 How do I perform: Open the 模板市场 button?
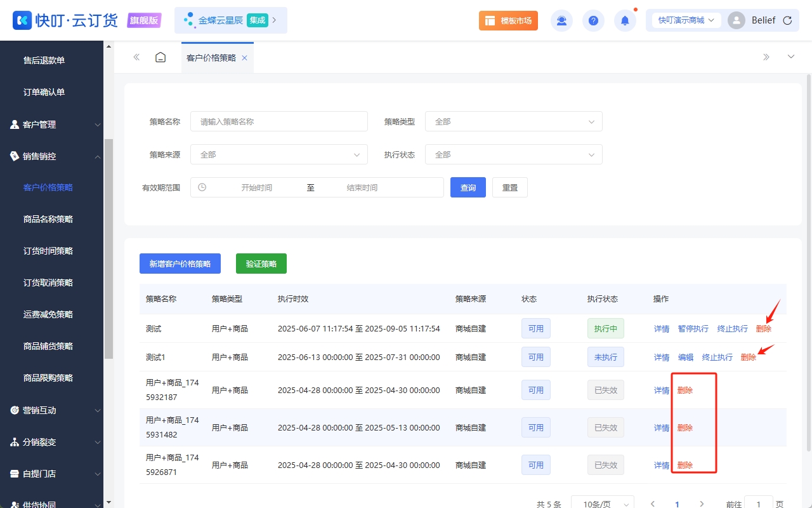coord(508,20)
